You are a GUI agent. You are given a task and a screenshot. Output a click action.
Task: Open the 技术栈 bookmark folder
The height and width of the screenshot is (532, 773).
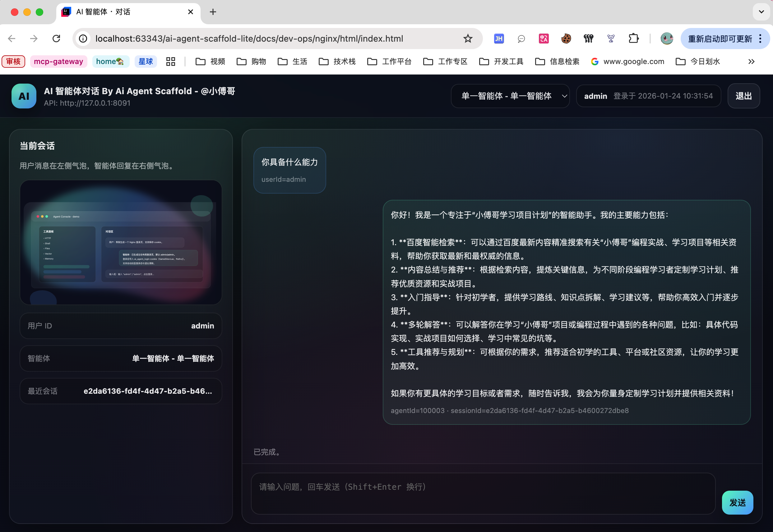(x=337, y=61)
